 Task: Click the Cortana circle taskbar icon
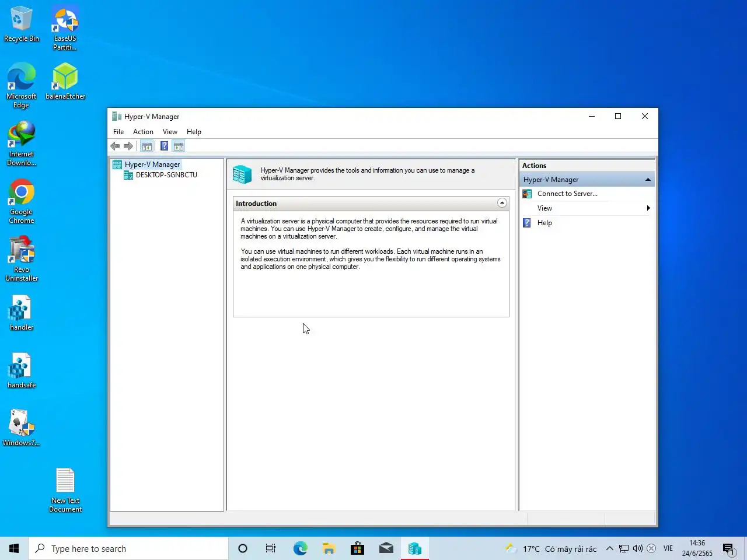click(x=243, y=548)
